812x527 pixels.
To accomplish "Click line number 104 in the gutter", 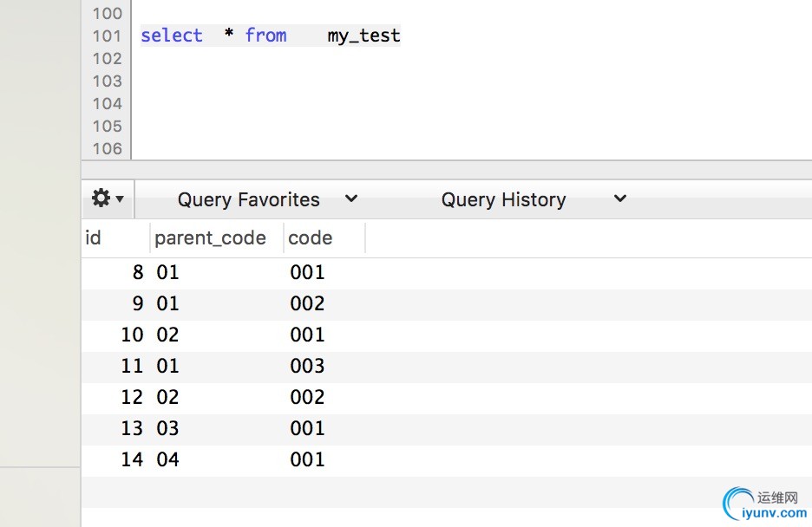I will click(107, 103).
